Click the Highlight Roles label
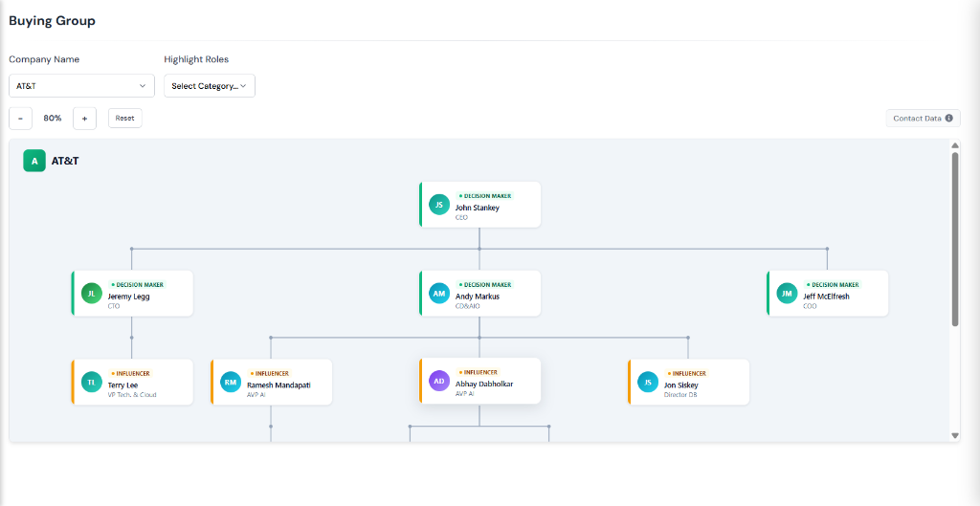The height and width of the screenshot is (506, 980). (196, 59)
